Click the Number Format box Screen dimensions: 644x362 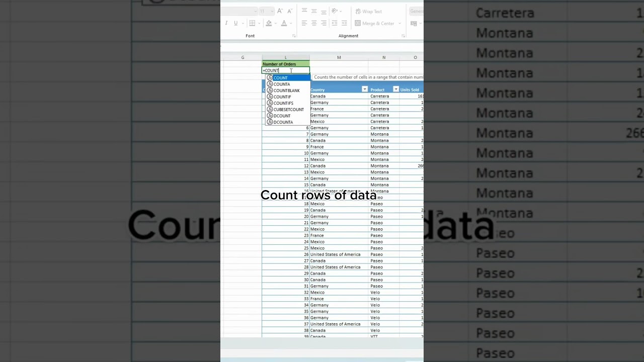(417, 11)
